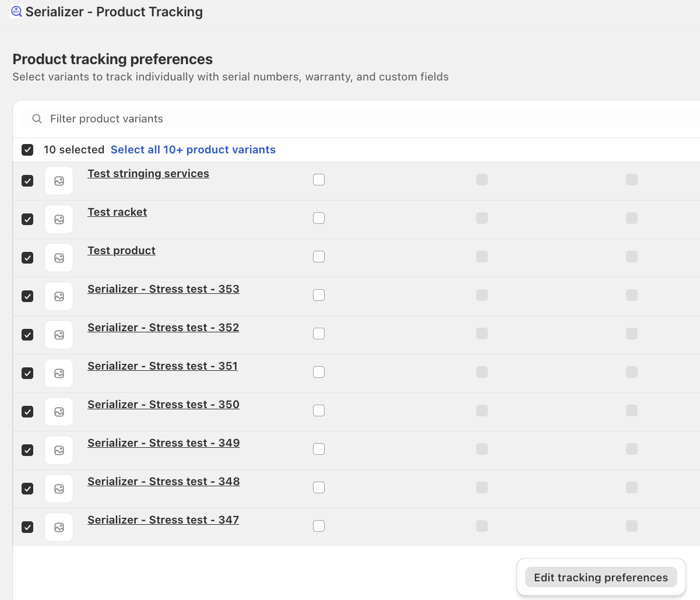The width and height of the screenshot is (700, 600).
Task: Click the Serializer app logo icon
Action: [16, 12]
